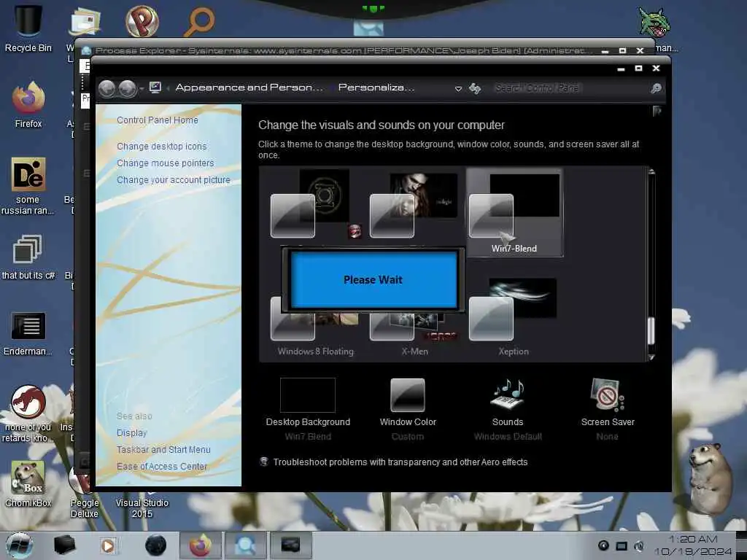Select the circular emblem theme thumbnail
The width and height of the screenshot is (747, 560).
coord(314,205)
